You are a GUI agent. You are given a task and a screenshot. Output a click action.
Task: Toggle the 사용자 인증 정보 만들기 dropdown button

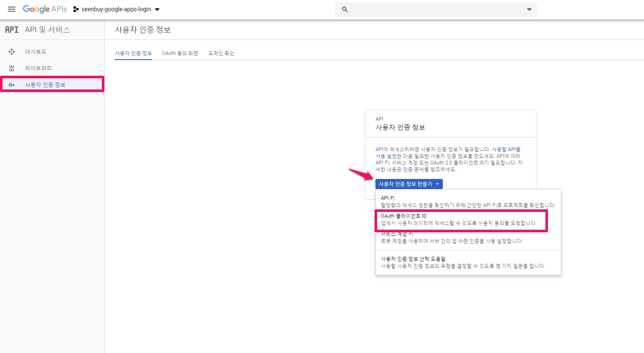pos(409,184)
